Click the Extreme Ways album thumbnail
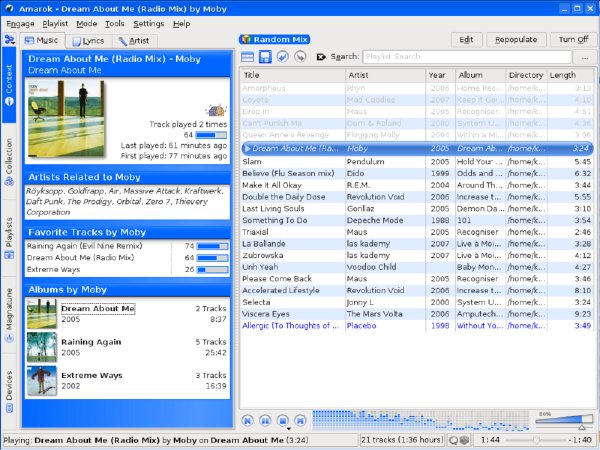 click(42, 381)
